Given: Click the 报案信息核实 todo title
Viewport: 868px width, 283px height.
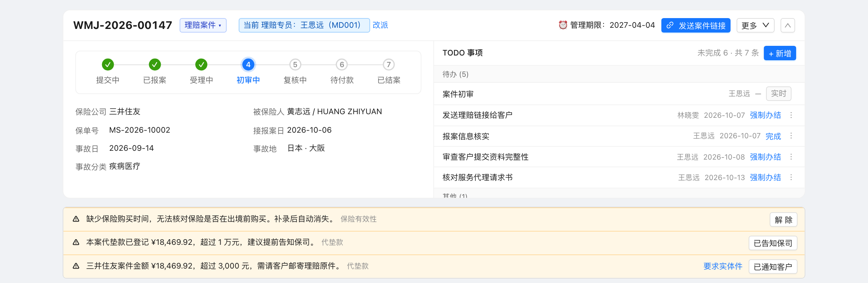Looking at the screenshot, I should tap(466, 136).
